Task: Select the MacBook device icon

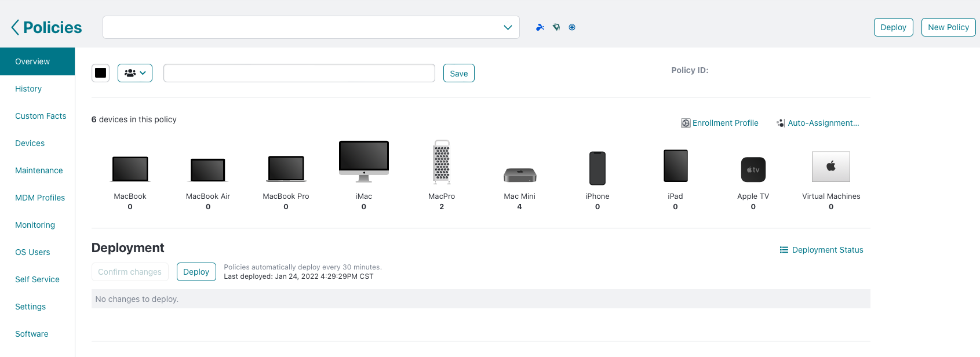Action: click(130, 169)
